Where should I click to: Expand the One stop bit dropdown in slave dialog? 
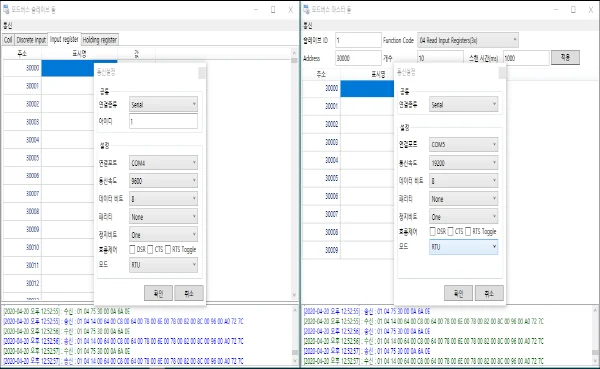[163, 235]
